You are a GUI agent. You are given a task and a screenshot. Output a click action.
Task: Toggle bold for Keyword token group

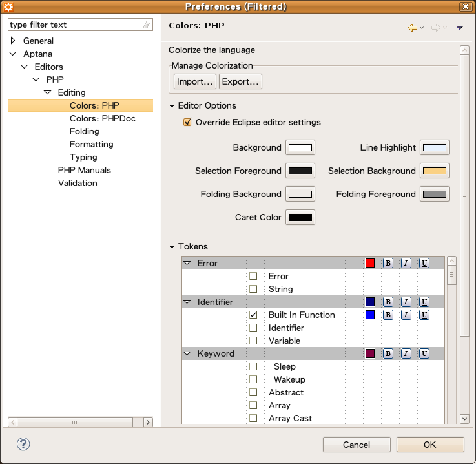click(388, 353)
